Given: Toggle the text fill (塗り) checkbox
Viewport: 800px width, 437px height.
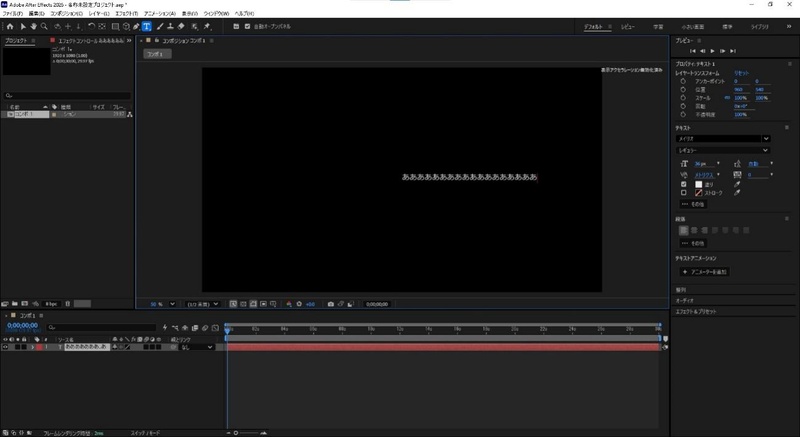Looking at the screenshot, I should tap(684, 184).
